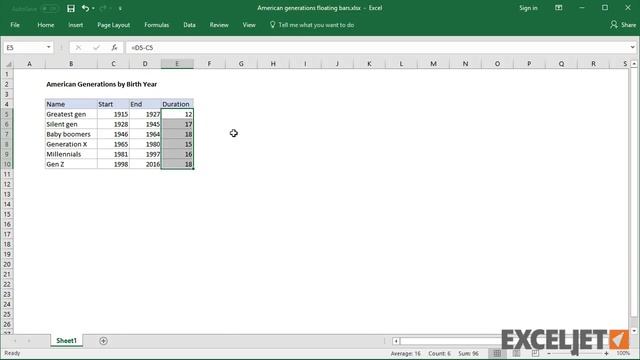640x360 pixels.
Task: Click the Silent gen cell
Action: coord(71,124)
